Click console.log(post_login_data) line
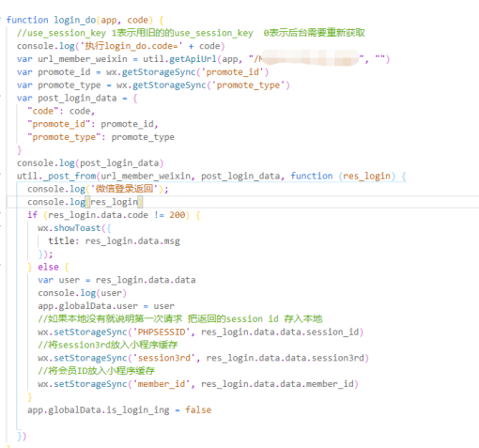The height and width of the screenshot is (448, 479). click(x=90, y=163)
